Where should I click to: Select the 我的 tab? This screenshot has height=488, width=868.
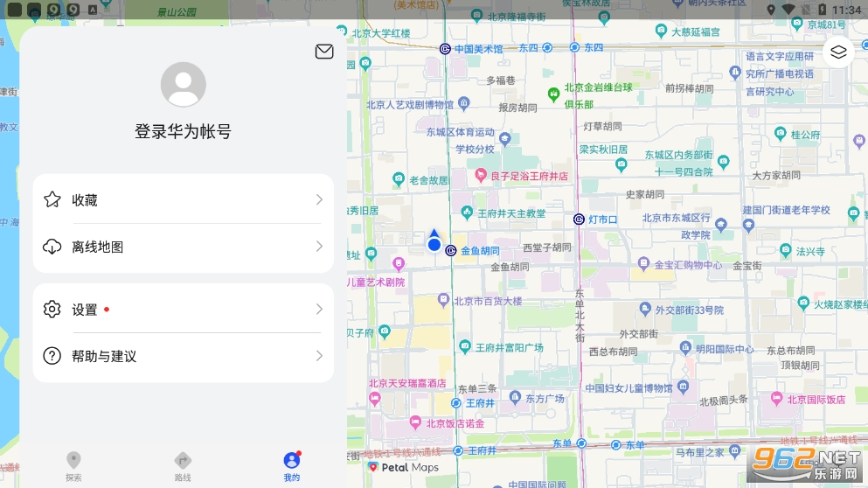click(x=292, y=466)
